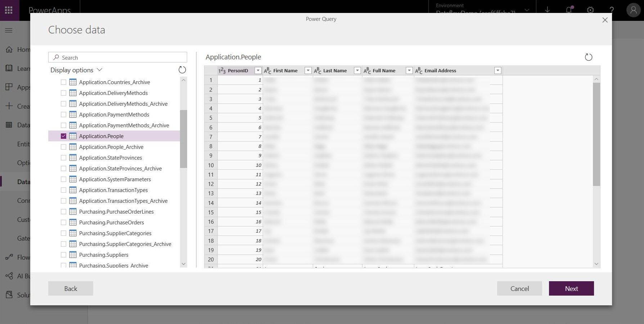Click the download arrow icon in header
644x324 pixels.
[x=547, y=10]
